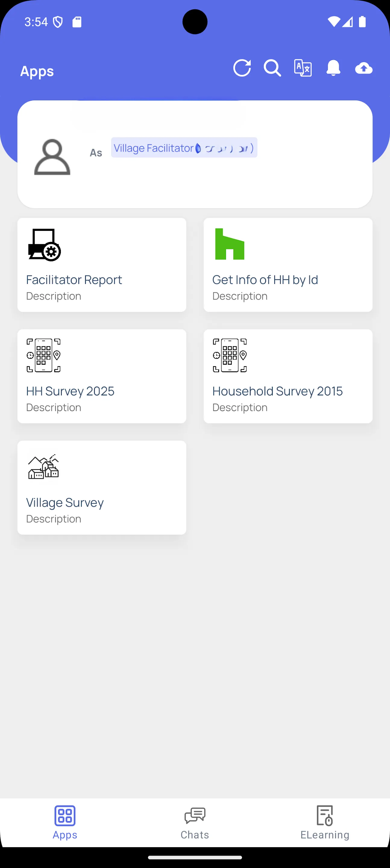Click Description under Village Survey
The width and height of the screenshot is (390, 868).
tap(54, 519)
